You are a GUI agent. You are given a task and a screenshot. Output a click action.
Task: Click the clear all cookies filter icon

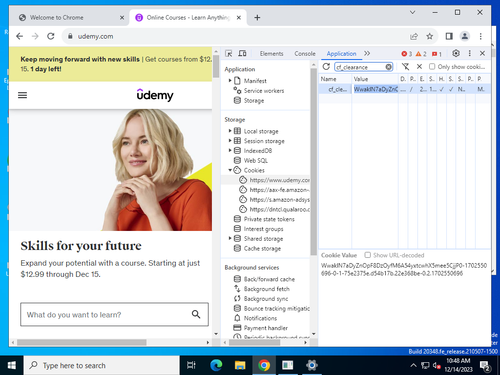click(x=405, y=67)
